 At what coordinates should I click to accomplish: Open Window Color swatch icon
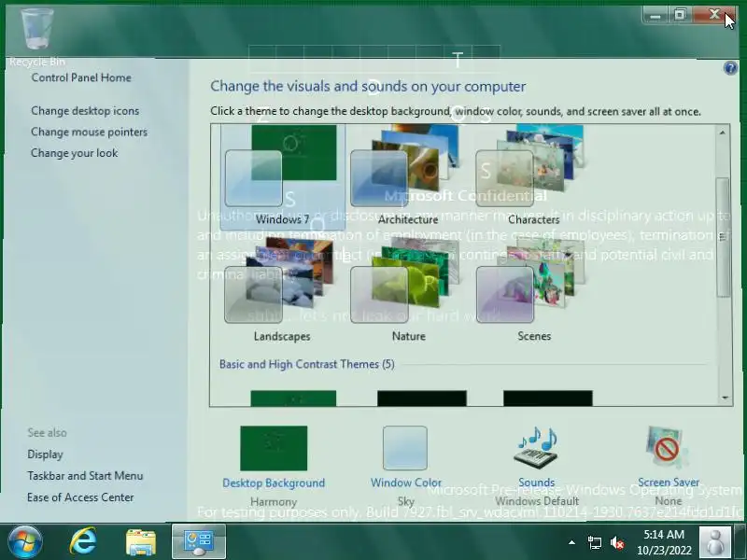tap(405, 448)
